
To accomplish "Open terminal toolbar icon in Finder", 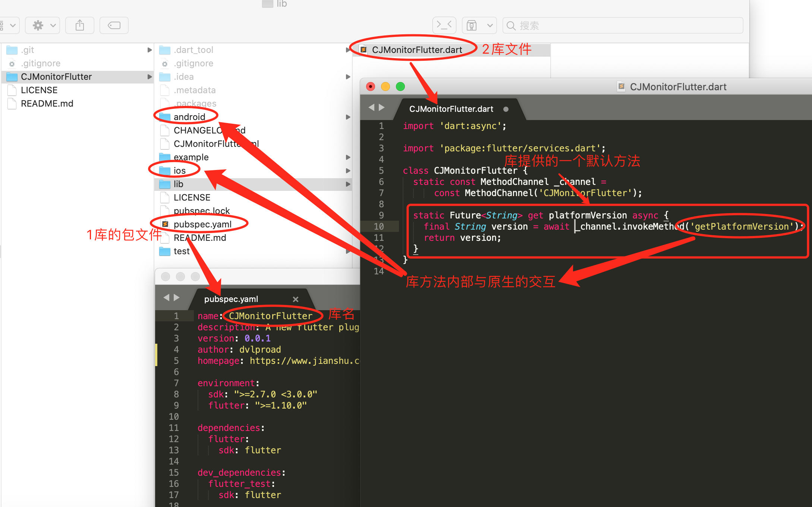I will [x=444, y=25].
